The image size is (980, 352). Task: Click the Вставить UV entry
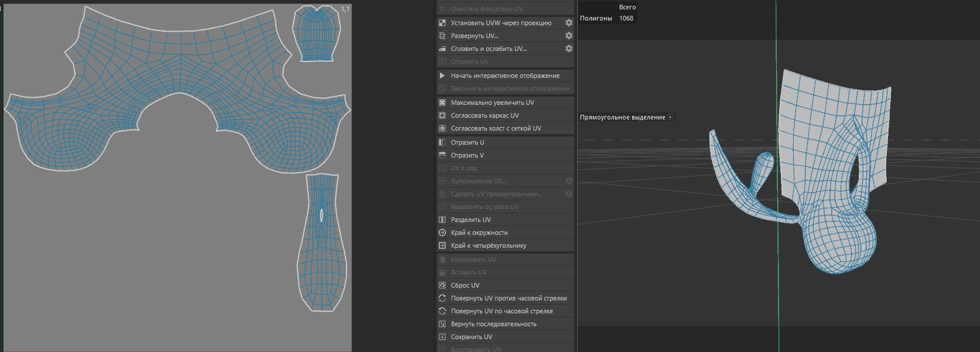(505, 272)
